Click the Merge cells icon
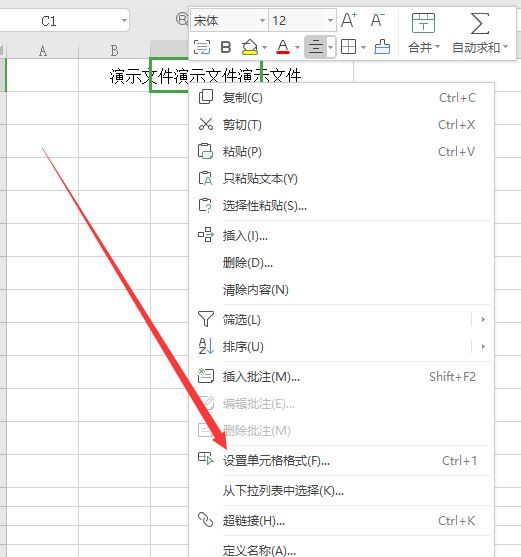Image resolution: width=521 pixels, height=557 pixels. [423, 23]
